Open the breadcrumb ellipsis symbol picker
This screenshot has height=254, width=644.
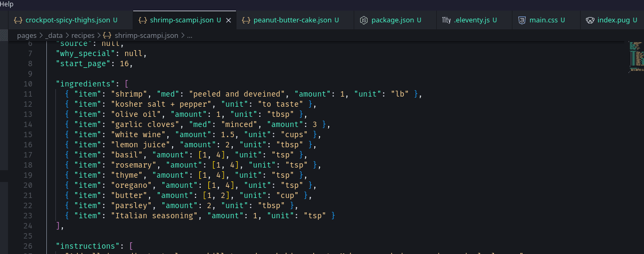click(x=190, y=36)
